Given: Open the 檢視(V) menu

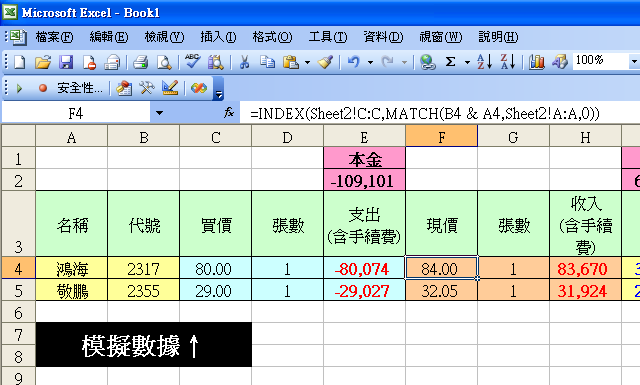Looking at the screenshot, I should click(164, 37).
